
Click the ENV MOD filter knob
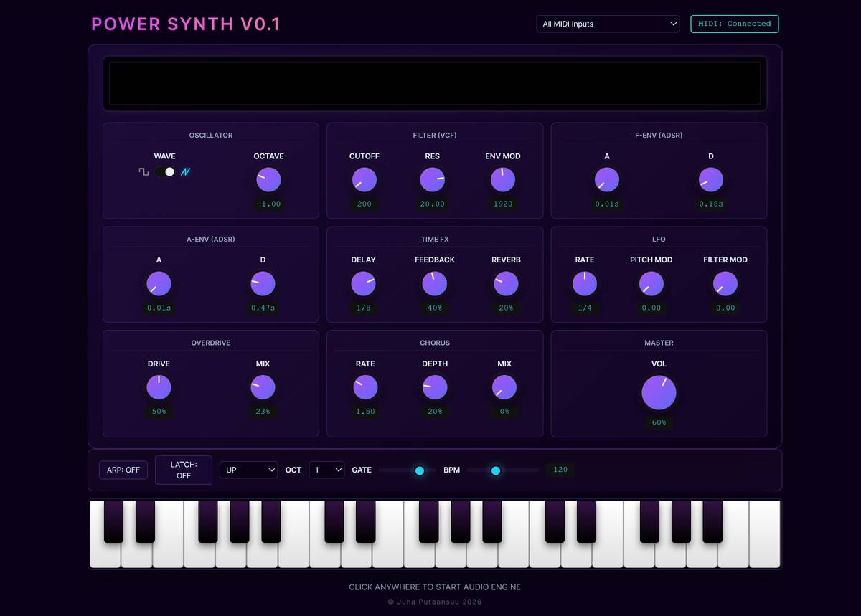503,179
